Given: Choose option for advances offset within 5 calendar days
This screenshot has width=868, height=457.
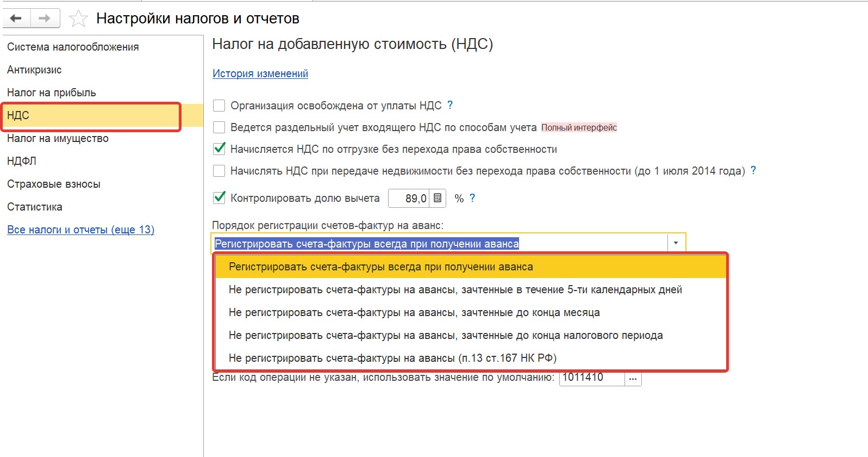Looking at the screenshot, I should [x=471, y=289].
